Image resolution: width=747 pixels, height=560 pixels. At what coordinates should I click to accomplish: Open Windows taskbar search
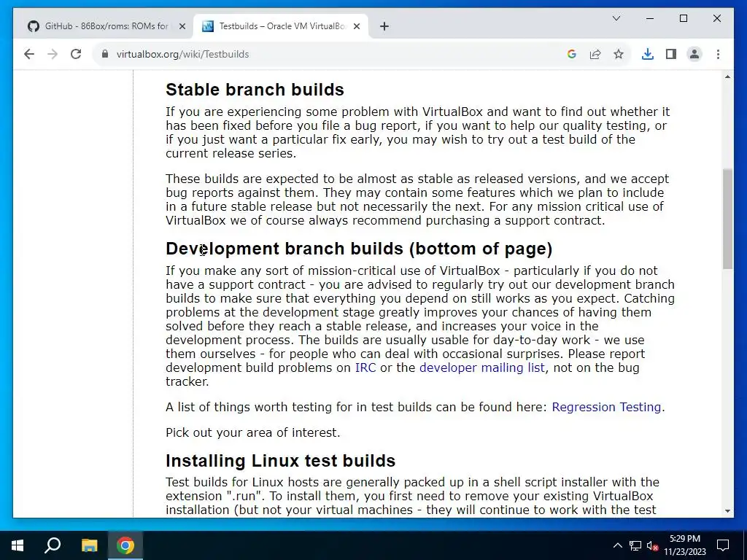point(53,545)
